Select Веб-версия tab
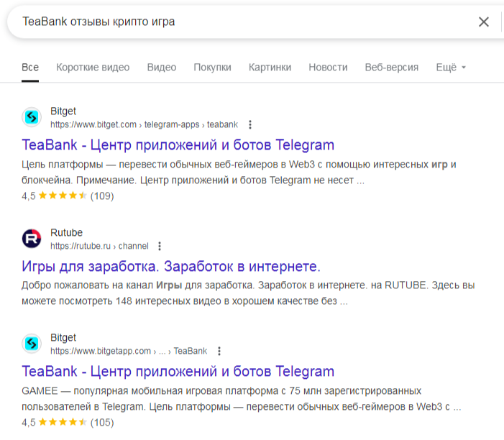The image size is (504, 440). [391, 68]
